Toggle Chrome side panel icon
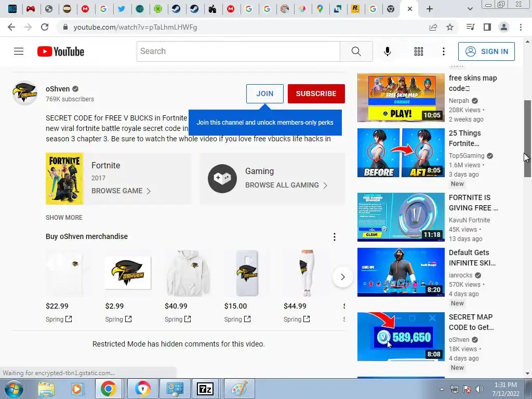This screenshot has height=399, width=532. coord(487,27)
